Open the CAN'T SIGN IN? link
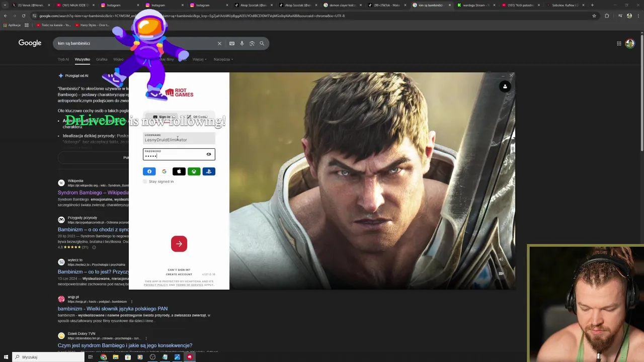 179,270
